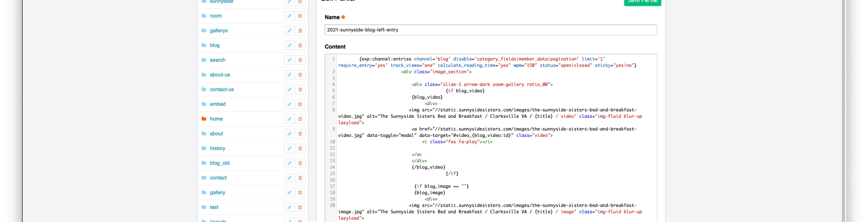The image size is (868, 222).
Task: Edit the embed template group
Action: pos(289,104)
